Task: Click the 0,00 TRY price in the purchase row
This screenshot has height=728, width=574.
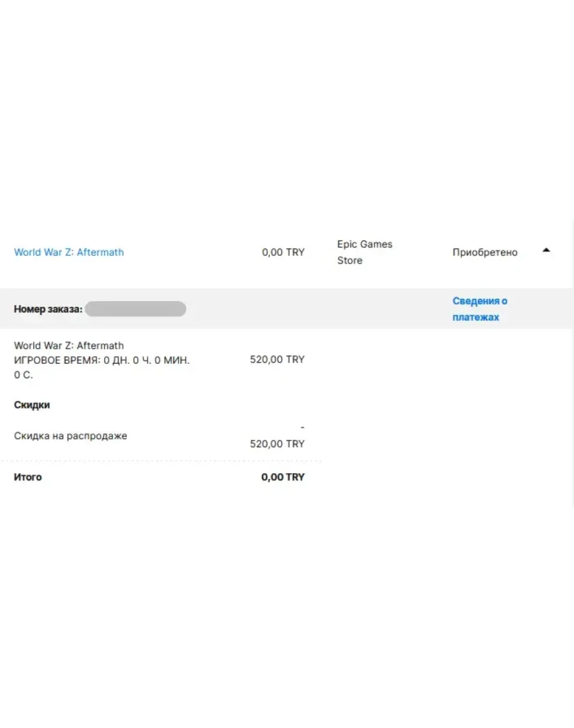Action: 283,252
